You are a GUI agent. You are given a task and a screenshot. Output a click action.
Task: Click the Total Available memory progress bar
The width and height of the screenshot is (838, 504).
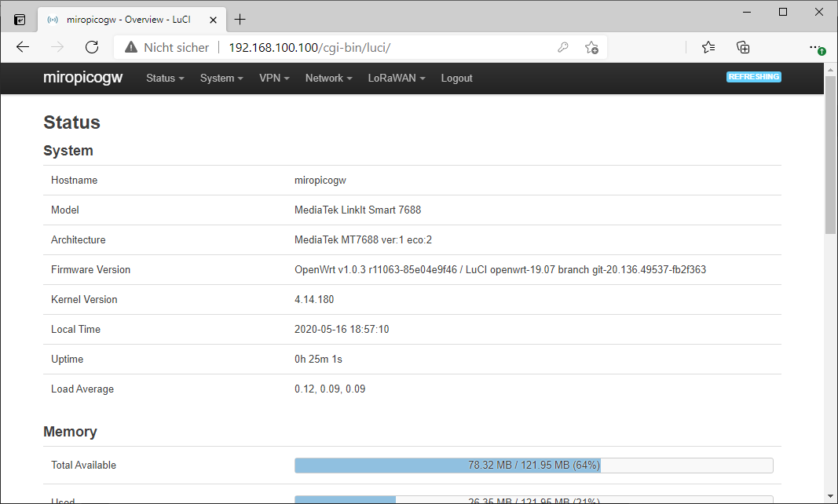tap(533, 466)
